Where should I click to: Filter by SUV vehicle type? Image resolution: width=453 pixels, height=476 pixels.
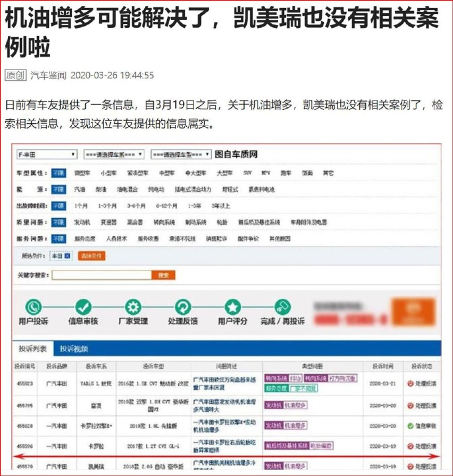(x=247, y=173)
